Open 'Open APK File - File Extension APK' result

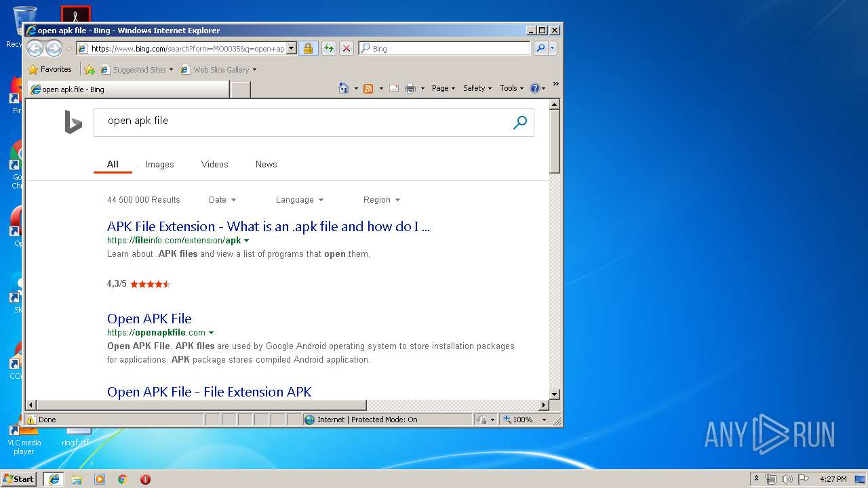(210, 392)
